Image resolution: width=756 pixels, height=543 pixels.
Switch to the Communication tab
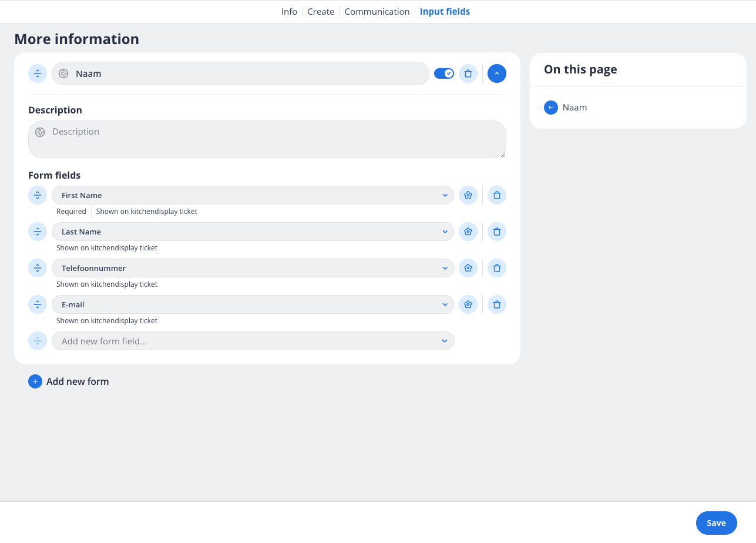pos(377,11)
